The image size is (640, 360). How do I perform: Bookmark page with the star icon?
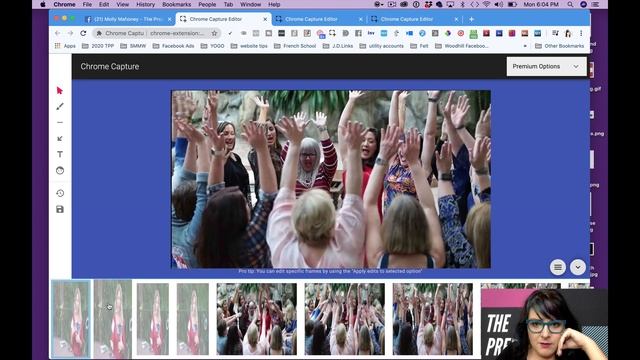click(x=214, y=33)
